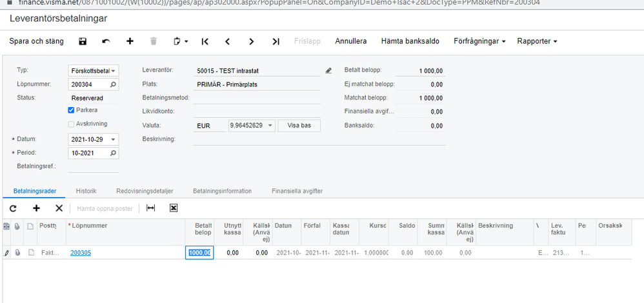Open the Typ dropdown Förskottsbetal
This screenshot has width=644, height=303.
click(93, 71)
